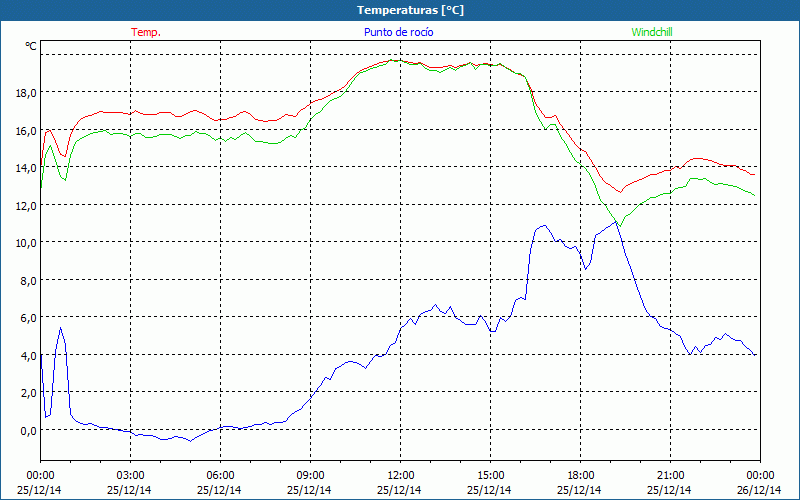The width and height of the screenshot is (800, 500).
Task: Click the '16,0' y-axis value
Action: [x=27, y=131]
